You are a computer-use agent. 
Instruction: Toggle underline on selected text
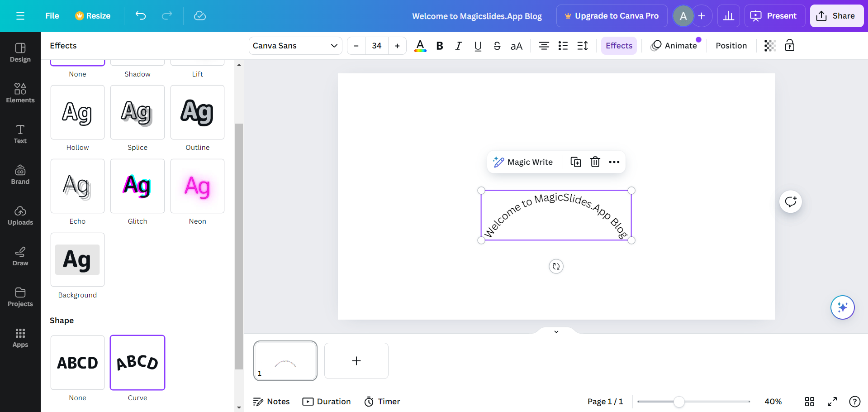[x=478, y=46]
